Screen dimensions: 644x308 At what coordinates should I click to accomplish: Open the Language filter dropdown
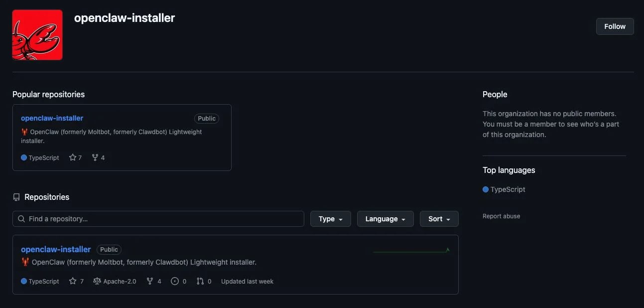pyautogui.click(x=385, y=218)
